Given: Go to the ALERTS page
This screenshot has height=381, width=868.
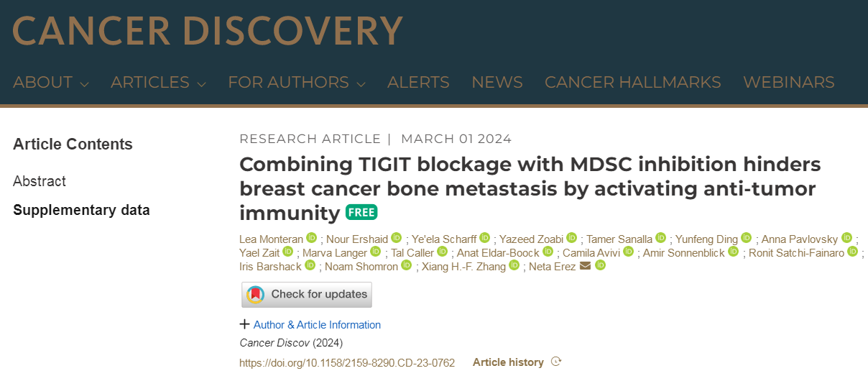Looking at the screenshot, I should pyautogui.click(x=418, y=83).
